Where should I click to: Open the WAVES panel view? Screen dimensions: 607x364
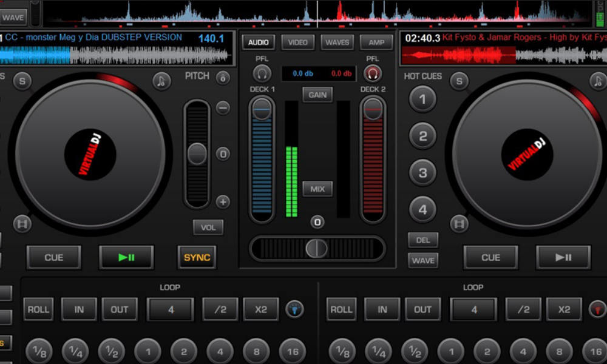tap(337, 42)
